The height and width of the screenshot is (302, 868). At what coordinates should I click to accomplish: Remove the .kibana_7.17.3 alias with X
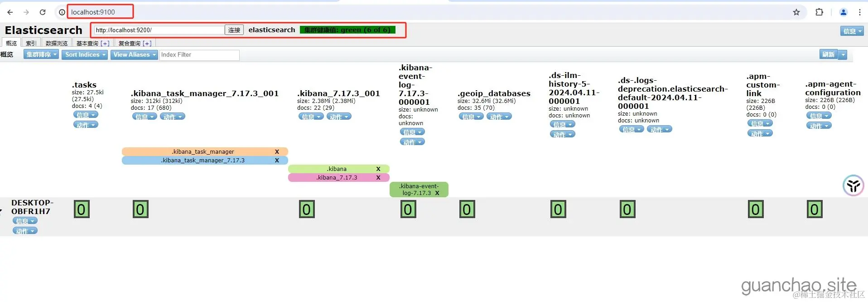click(378, 177)
